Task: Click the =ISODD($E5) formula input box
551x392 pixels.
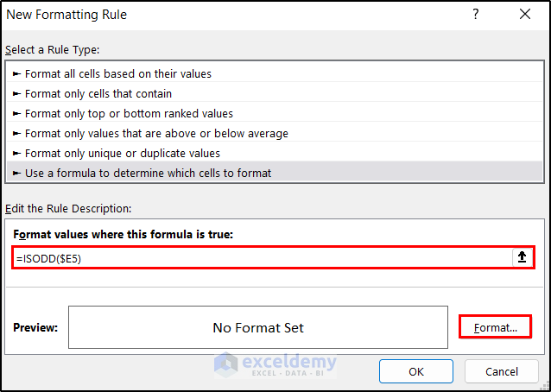Action: [x=259, y=257]
